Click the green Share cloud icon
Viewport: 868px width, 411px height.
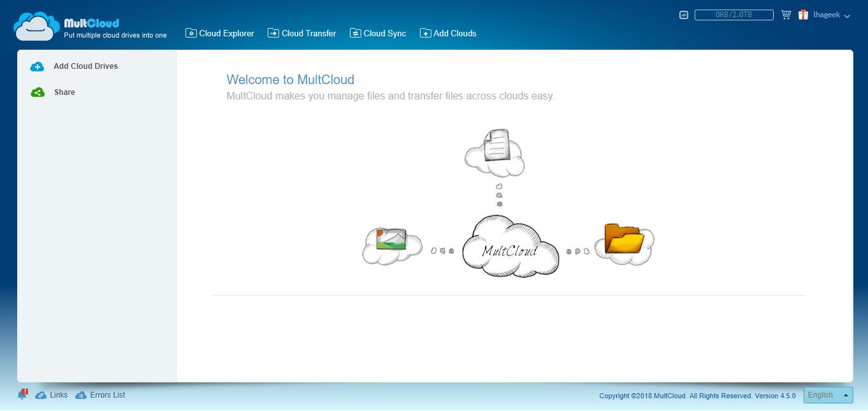tap(38, 92)
